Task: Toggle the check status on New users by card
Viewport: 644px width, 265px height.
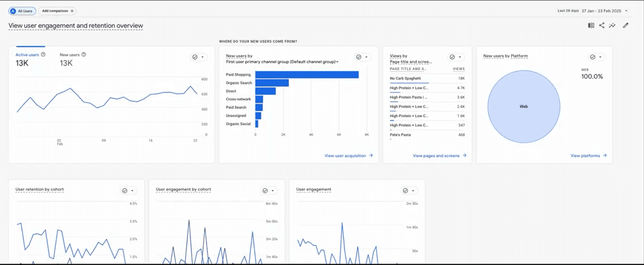Action: pyautogui.click(x=359, y=57)
